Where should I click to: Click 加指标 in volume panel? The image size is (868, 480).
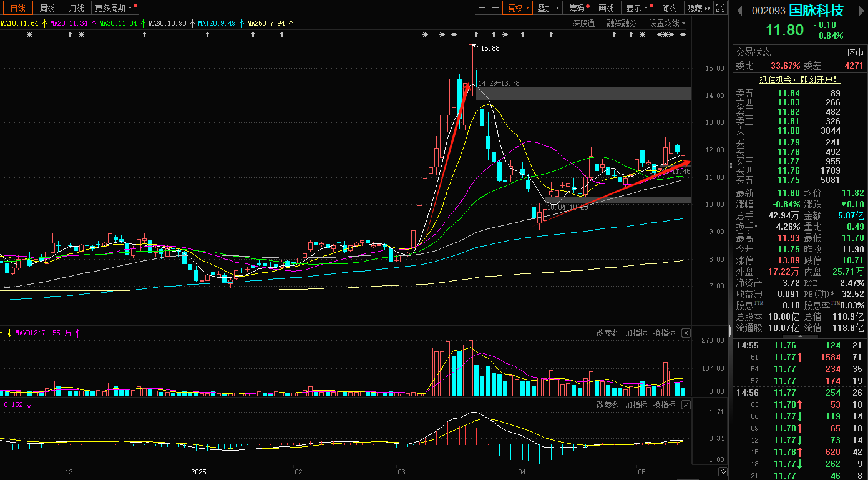(636, 333)
